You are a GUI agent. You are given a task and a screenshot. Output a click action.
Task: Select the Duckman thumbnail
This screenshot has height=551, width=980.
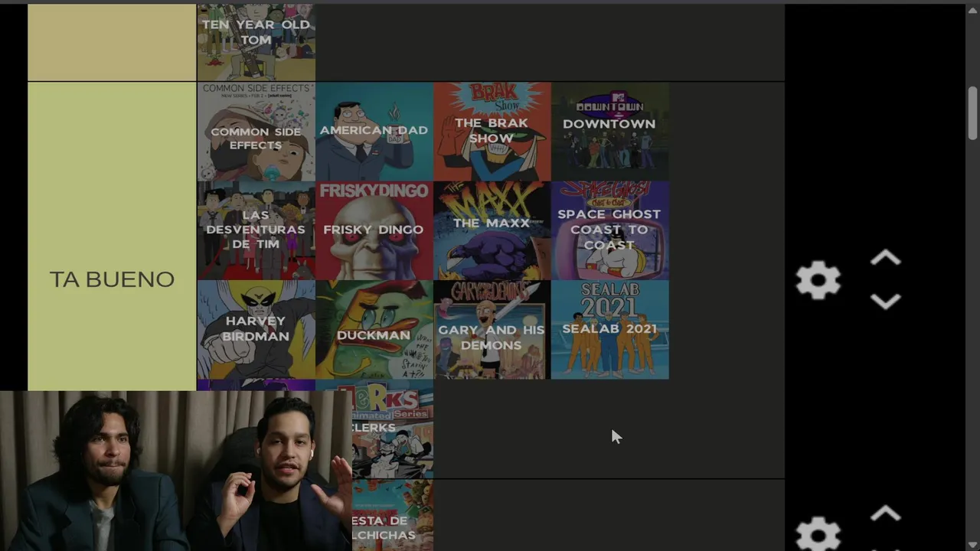point(374,330)
